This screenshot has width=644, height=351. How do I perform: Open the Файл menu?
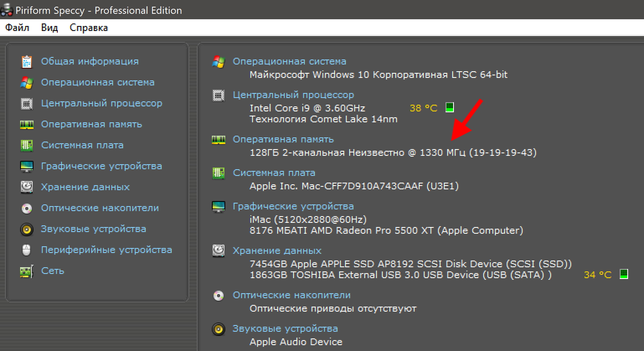tap(17, 28)
